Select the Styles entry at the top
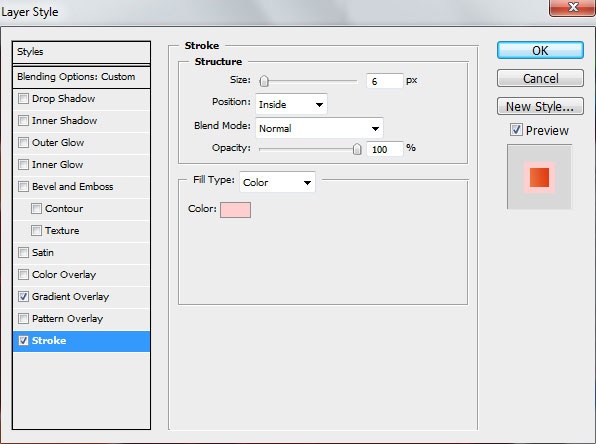 (82, 52)
